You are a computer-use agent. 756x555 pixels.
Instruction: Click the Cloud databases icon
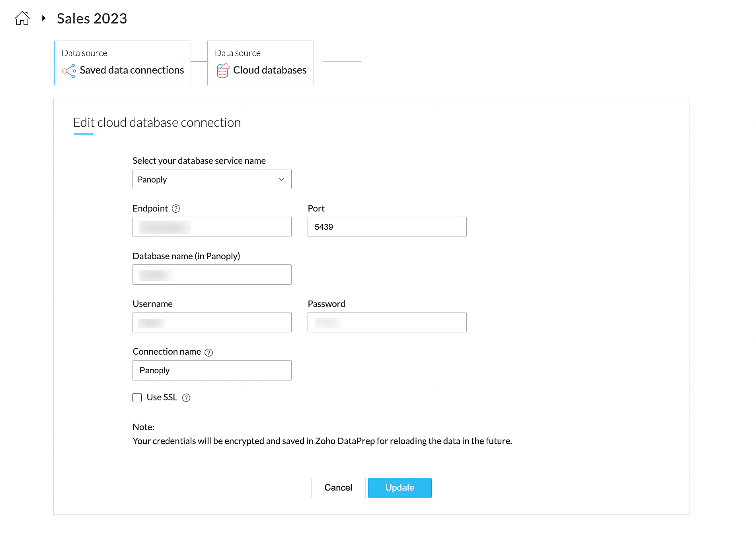click(223, 71)
